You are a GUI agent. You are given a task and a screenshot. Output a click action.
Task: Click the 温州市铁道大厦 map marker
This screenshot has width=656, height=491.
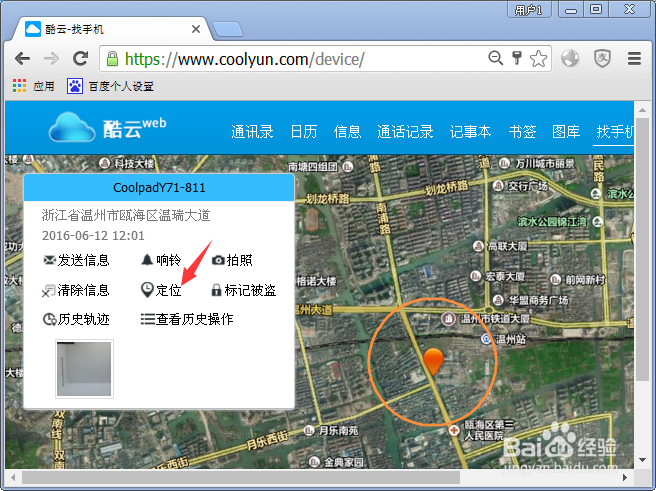[x=448, y=319]
